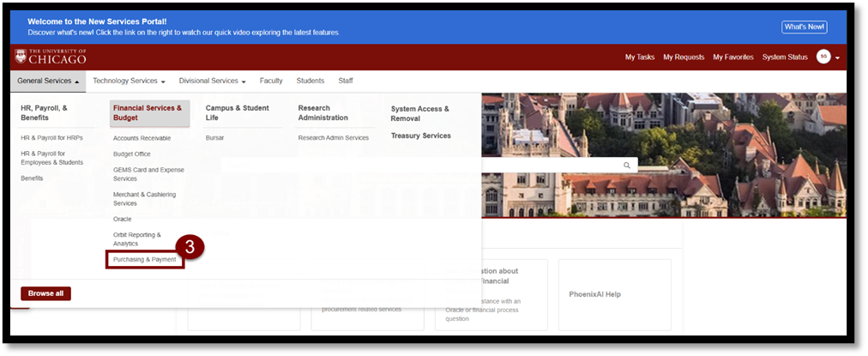Select Campus & Student Life heading
The image size is (868, 356).
pyautogui.click(x=238, y=113)
